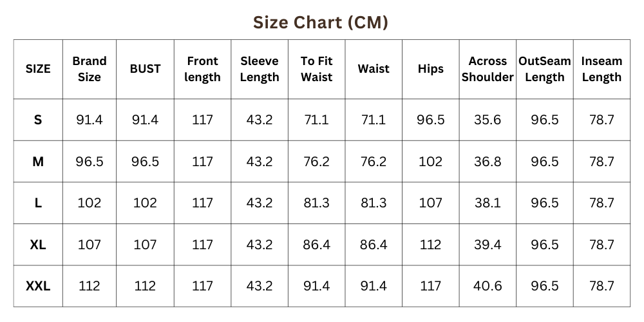Click the 38.1 shoulder cell for L
644x322 pixels.
488,203
